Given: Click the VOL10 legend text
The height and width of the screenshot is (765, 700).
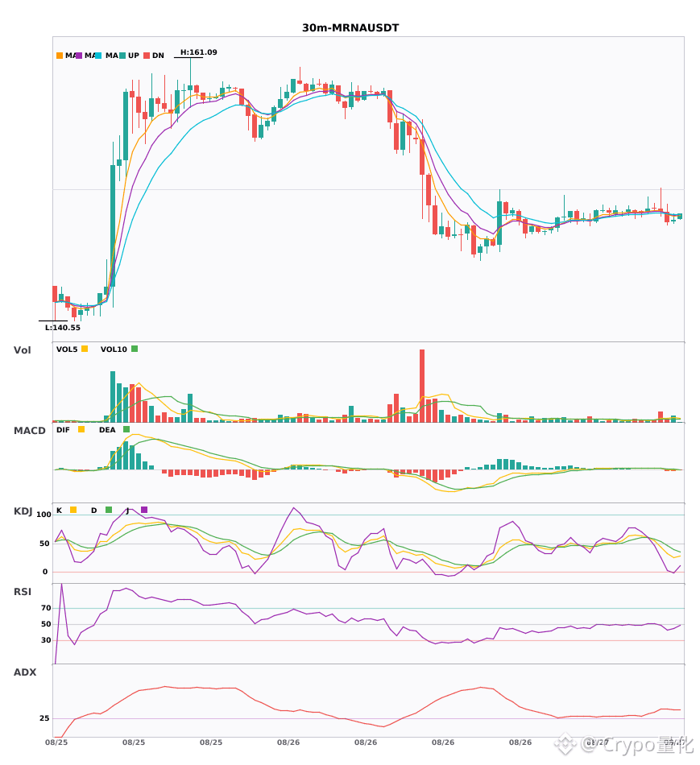Looking at the screenshot, I should [x=114, y=349].
